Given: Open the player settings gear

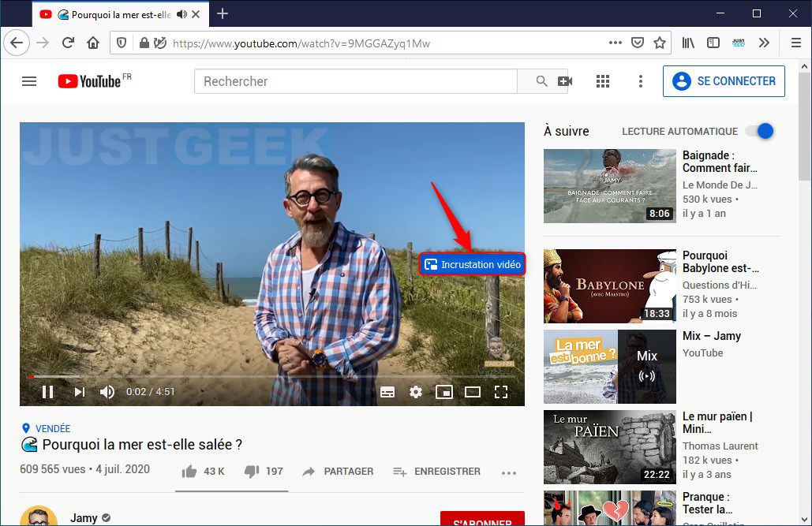Looking at the screenshot, I should (415, 392).
